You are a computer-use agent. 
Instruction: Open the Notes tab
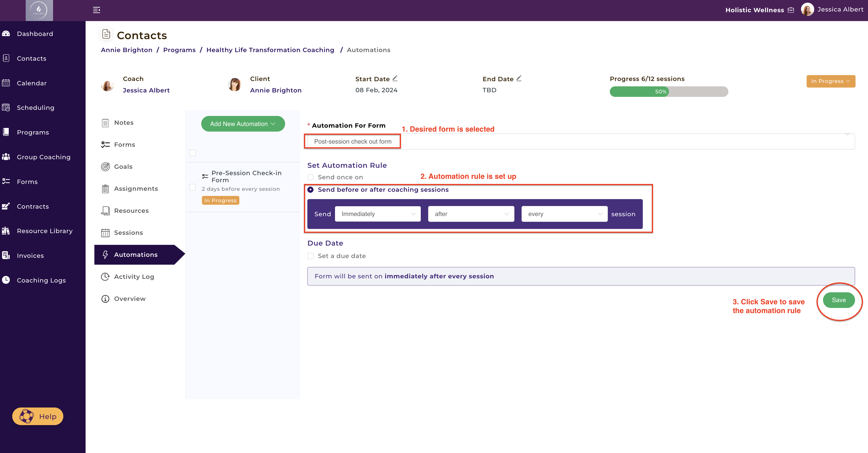pos(124,123)
